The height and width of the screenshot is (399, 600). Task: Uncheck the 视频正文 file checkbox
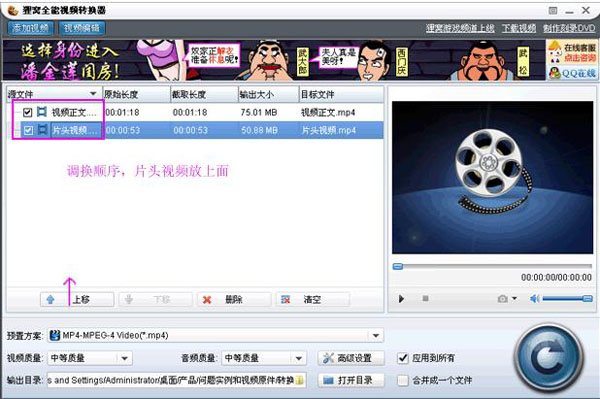point(27,112)
